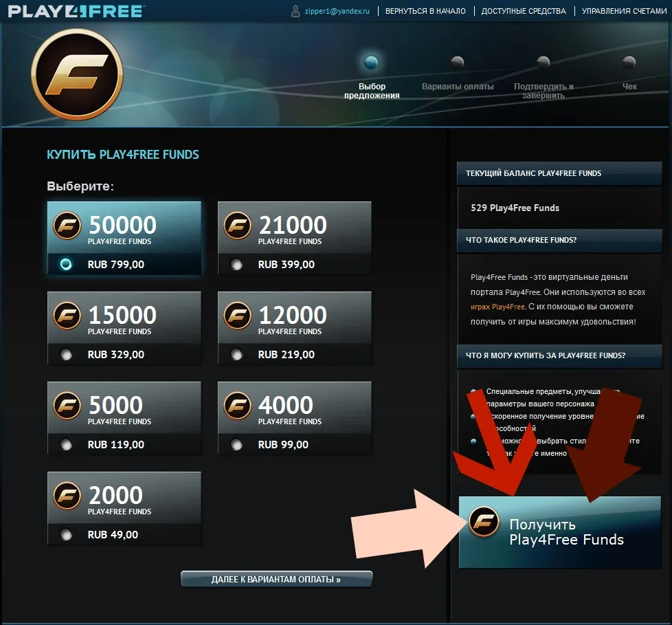Click the coin icon in Получить Play4Free Funds banner
The width and height of the screenshot is (672, 625).
pos(484,521)
